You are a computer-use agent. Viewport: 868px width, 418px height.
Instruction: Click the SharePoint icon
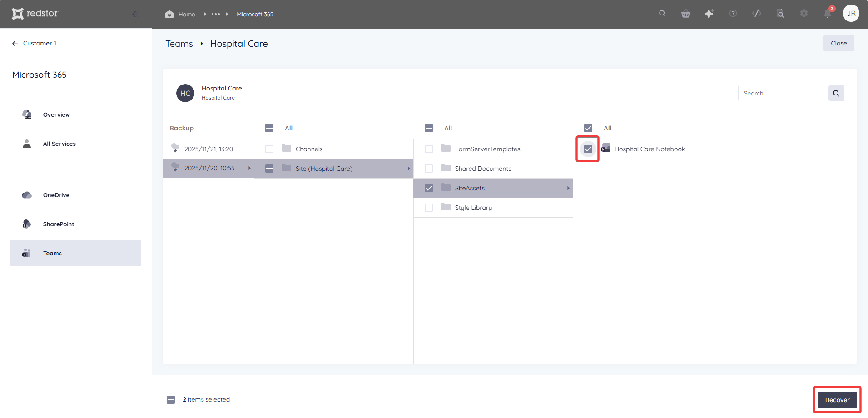27,224
